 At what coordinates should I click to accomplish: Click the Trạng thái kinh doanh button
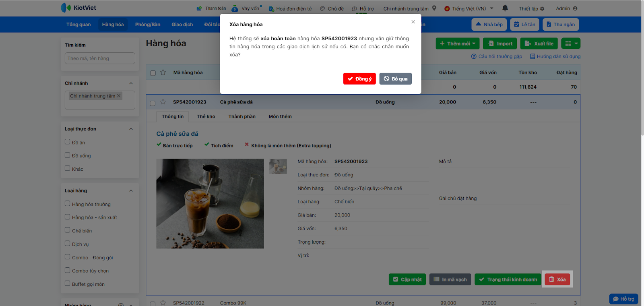point(508,279)
